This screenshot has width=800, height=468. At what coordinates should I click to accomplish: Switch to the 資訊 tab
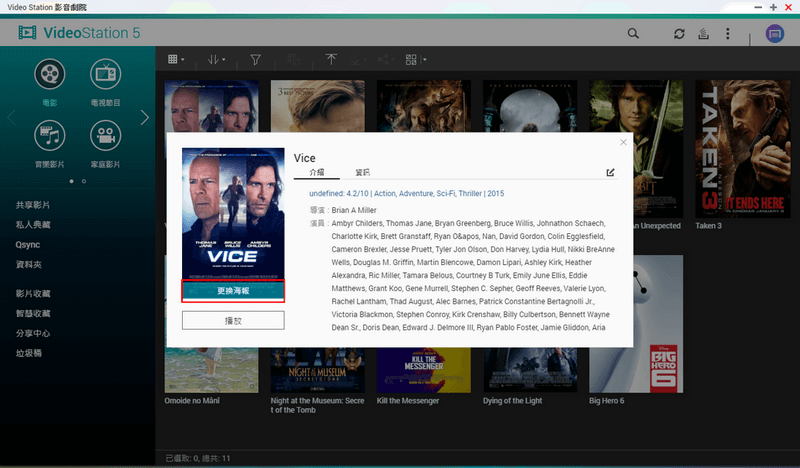click(363, 173)
